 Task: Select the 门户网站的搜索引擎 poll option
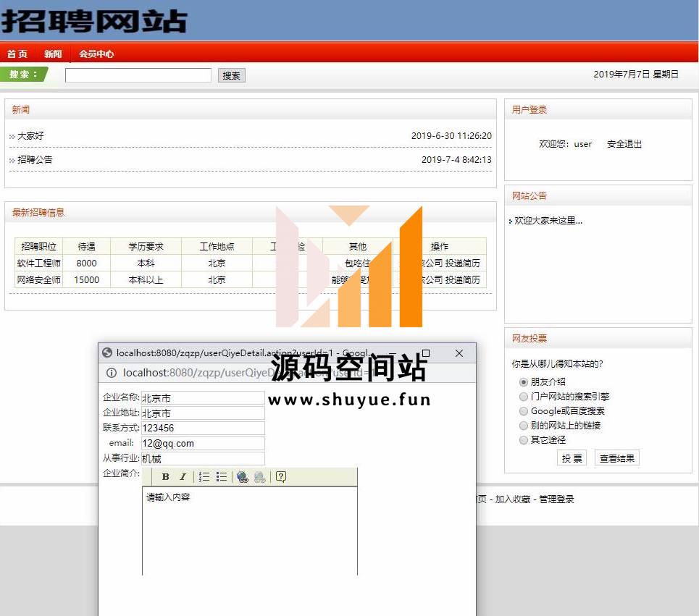[524, 397]
